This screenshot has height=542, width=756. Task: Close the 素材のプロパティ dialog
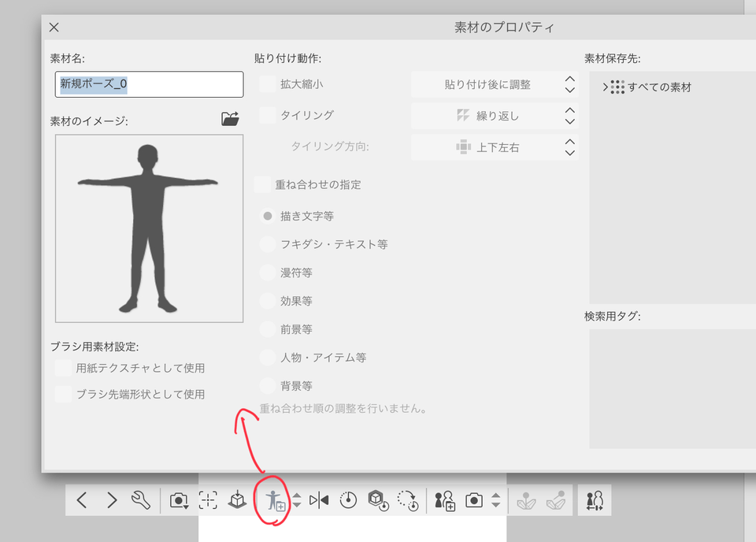point(54,28)
